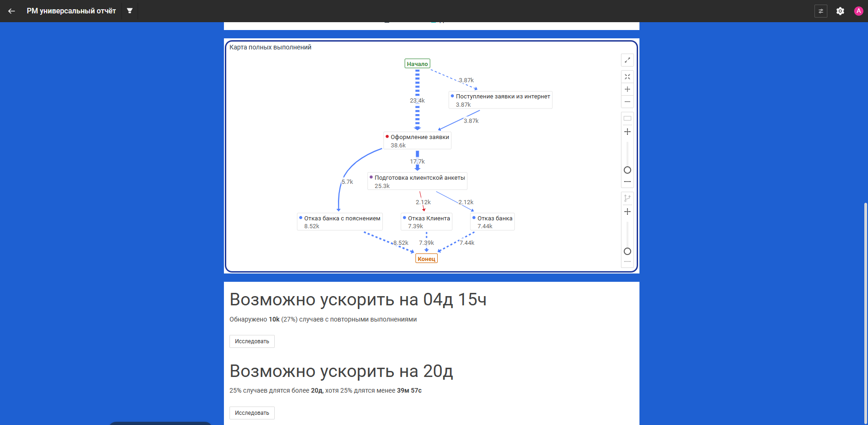Click the 7.44k edge label to Конец

click(467, 243)
